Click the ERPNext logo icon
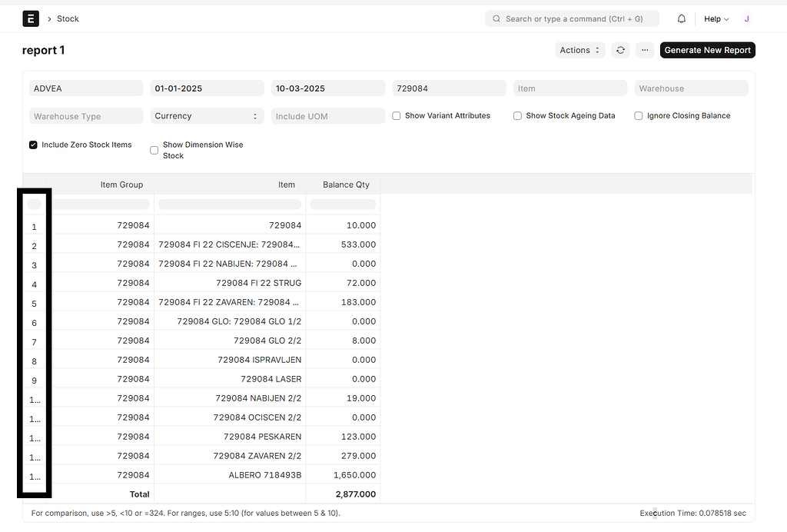This screenshot has height=532, width=787. (x=31, y=18)
